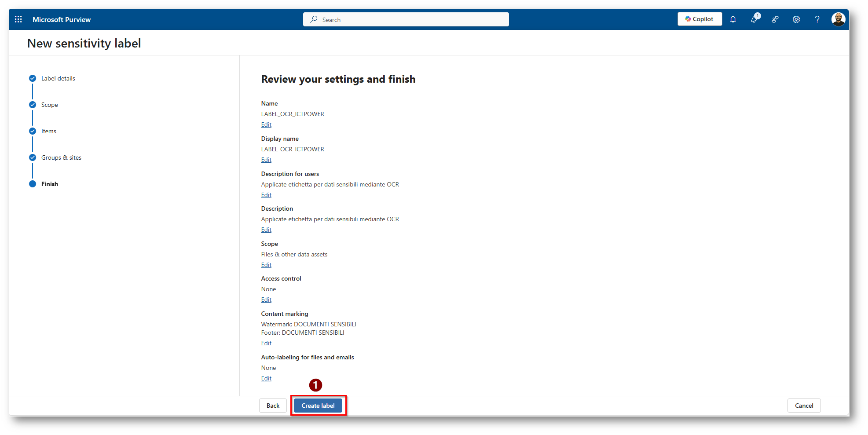This screenshot has width=868, height=435.
Task: Select the 'Watermark: DOCUMENTI SENSIBILI' text
Action: (309, 324)
